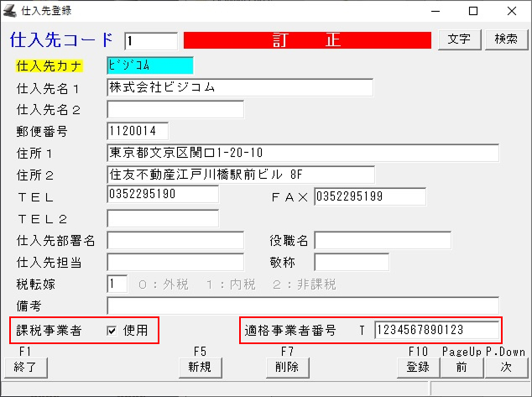Screen dimensions: 532x397
Task: Edit the 住所1 address field
Action: [303, 153]
